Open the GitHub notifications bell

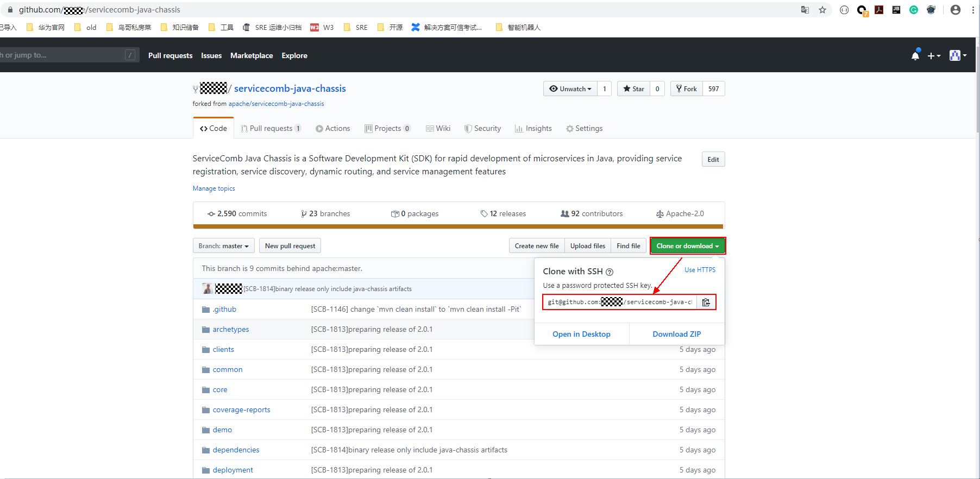click(915, 55)
